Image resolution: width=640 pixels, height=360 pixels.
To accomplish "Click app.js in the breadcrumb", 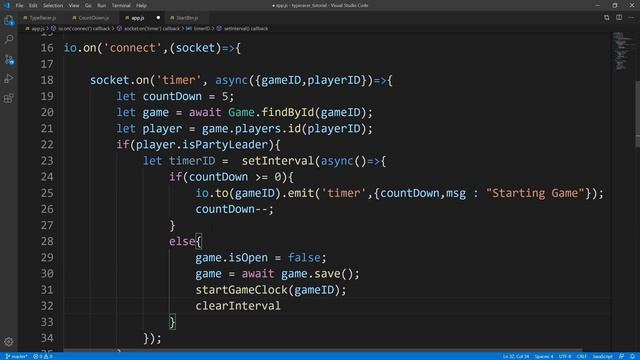I will (x=38, y=29).
